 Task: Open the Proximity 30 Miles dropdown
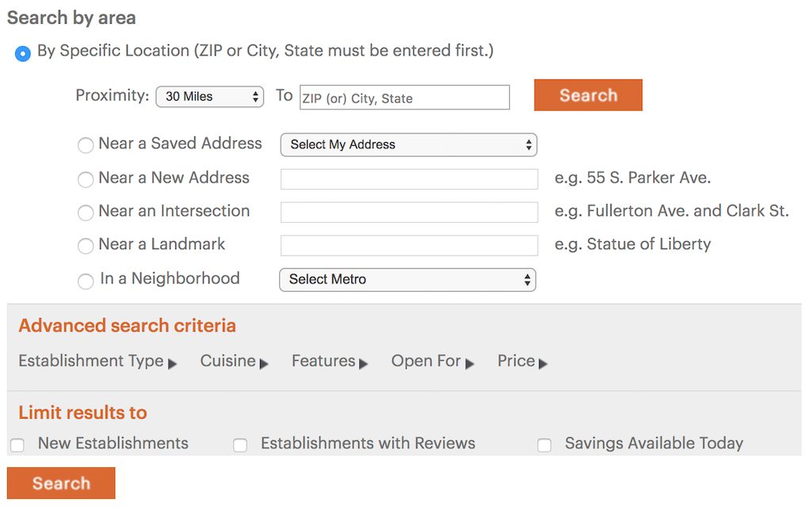(x=209, y=97)
